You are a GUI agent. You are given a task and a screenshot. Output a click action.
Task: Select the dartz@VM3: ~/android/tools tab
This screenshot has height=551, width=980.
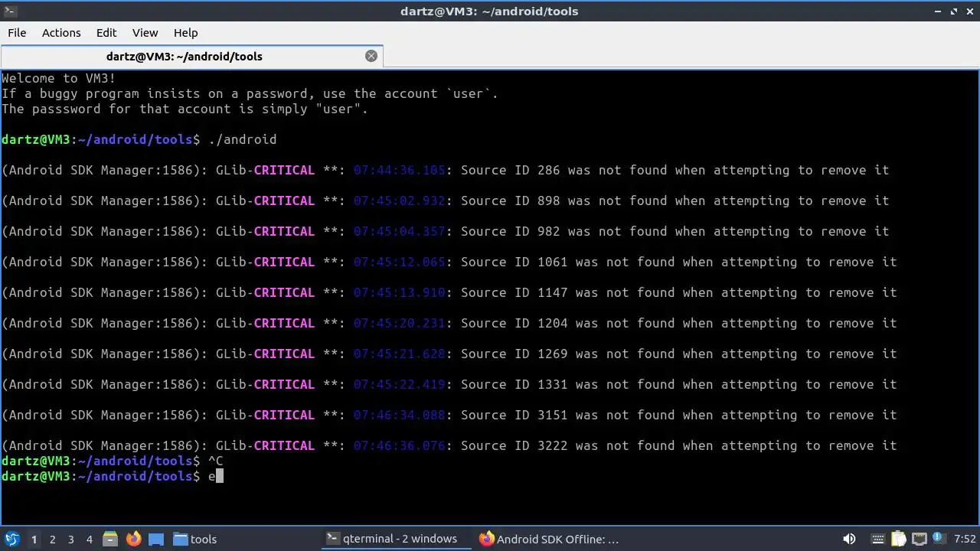tap(191, 56)
